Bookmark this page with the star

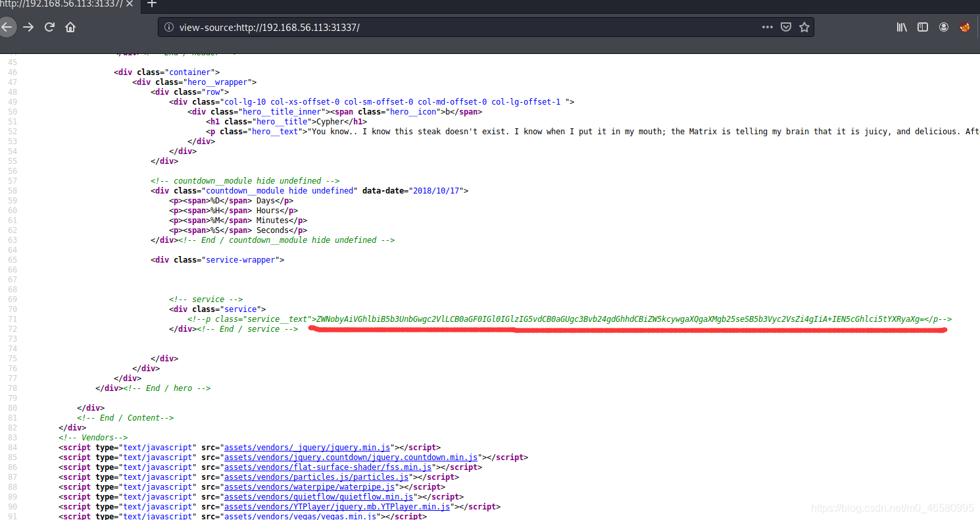(804, 27)
